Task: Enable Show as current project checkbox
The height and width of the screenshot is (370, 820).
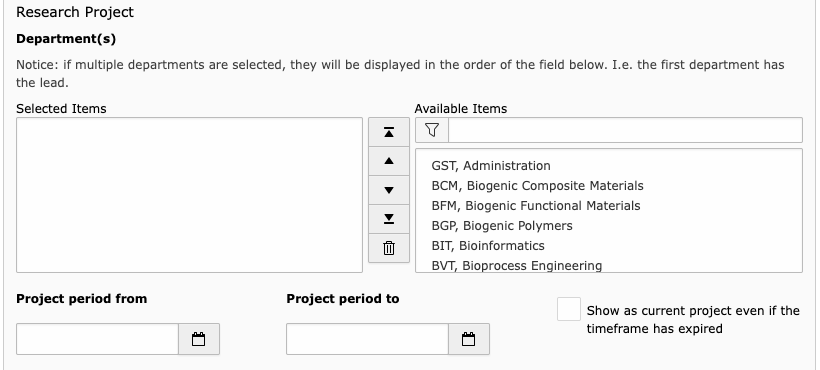Action: click(568, 309)
